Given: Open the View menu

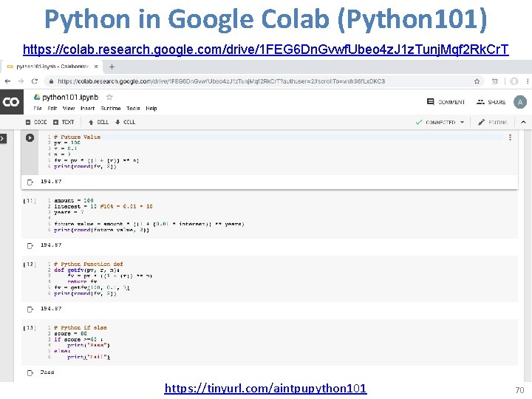Looking at the screenshot, I should [69, 108].
